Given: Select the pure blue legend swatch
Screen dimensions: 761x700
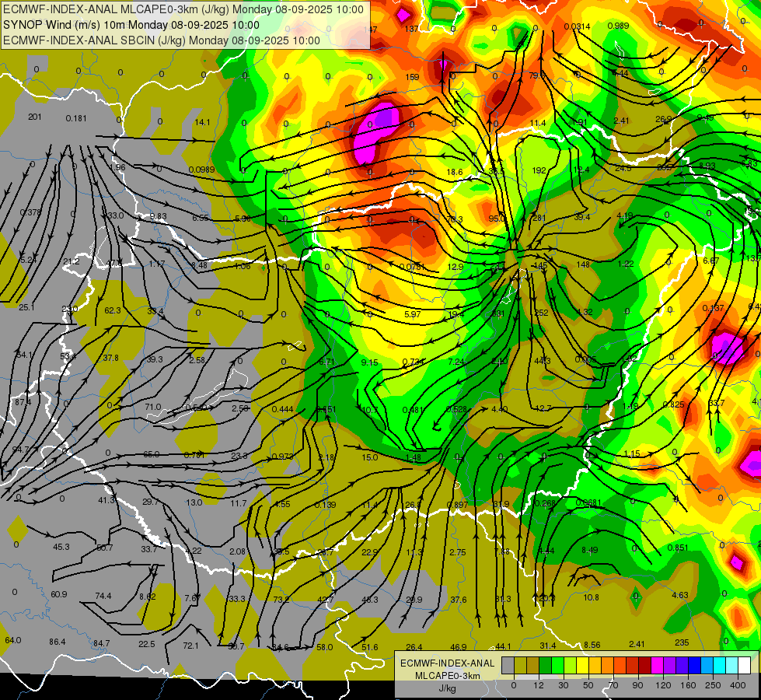Looking at the screenshot, I should coord(694,666).
